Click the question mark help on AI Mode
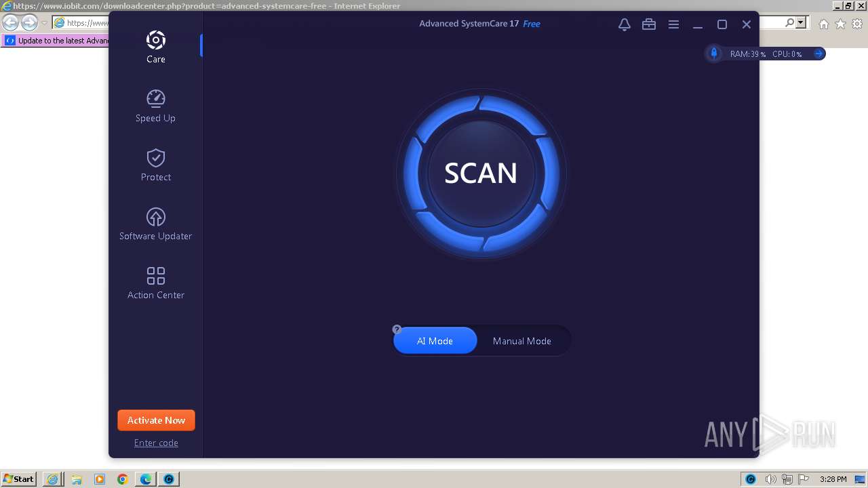This screenshot has height=488, width=868. pos(397,329)
